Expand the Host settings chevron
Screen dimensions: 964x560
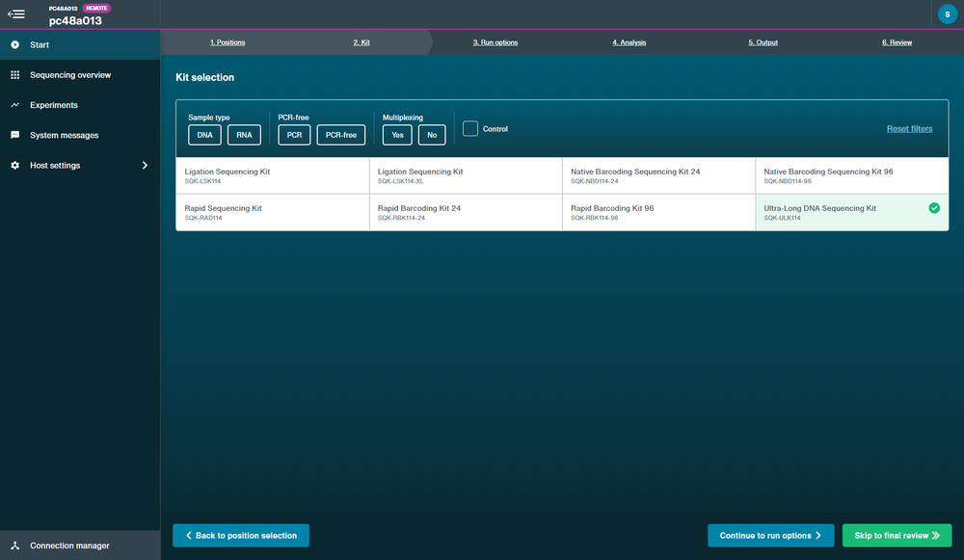coord(146,166)
